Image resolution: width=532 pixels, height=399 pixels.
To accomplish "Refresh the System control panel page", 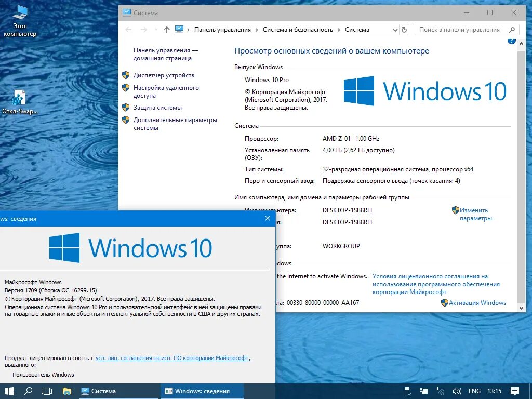I will pyautogui.click(x=404, y=30).
